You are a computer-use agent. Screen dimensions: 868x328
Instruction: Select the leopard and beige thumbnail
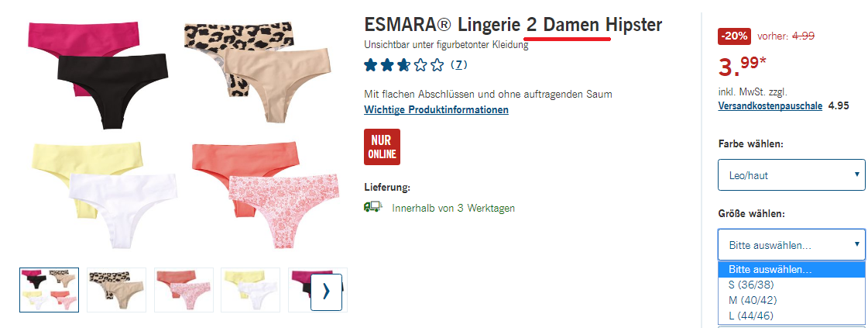pos(116,290)
